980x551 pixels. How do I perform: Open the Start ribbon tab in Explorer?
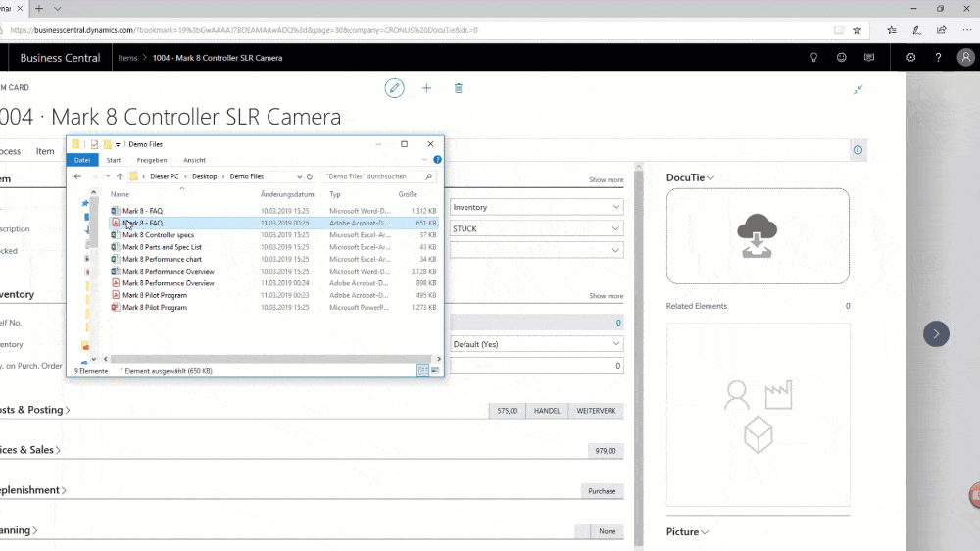(113, 160)
